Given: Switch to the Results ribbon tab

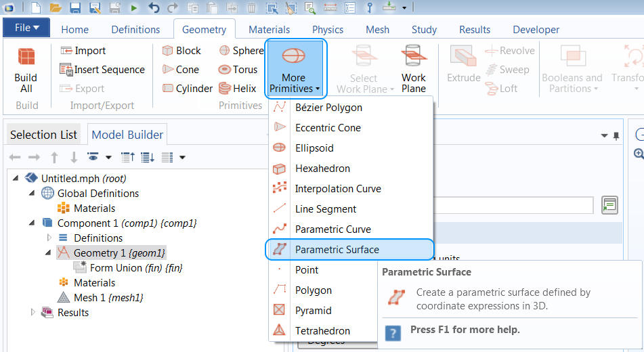Looking at the screenshot, I should 475,30.
